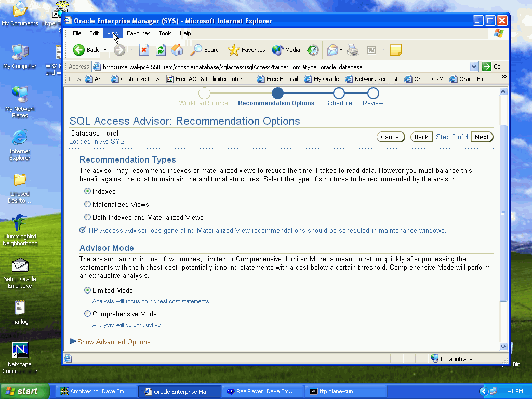Open the Favorites menu in menu bar

(139, 33)
